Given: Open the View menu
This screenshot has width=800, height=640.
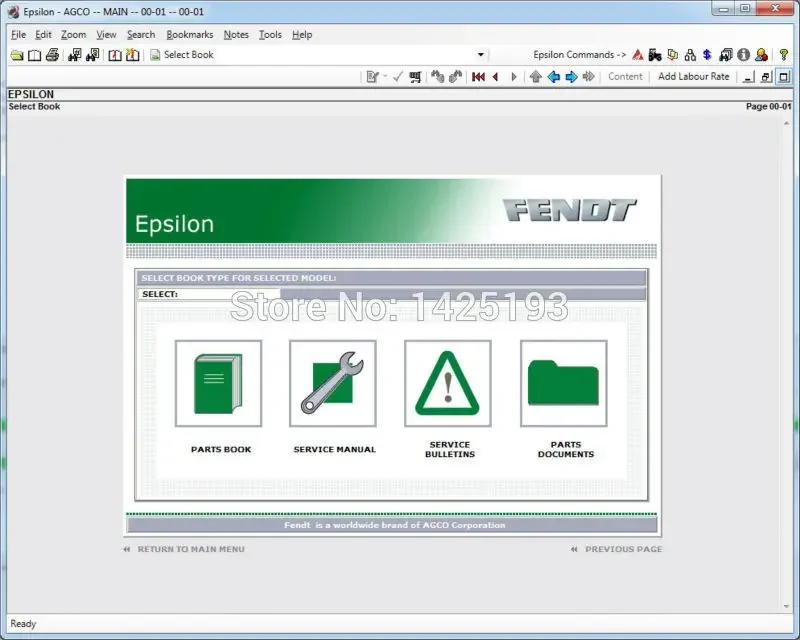Looking at the screenshot, I should [x=106, y=35].
